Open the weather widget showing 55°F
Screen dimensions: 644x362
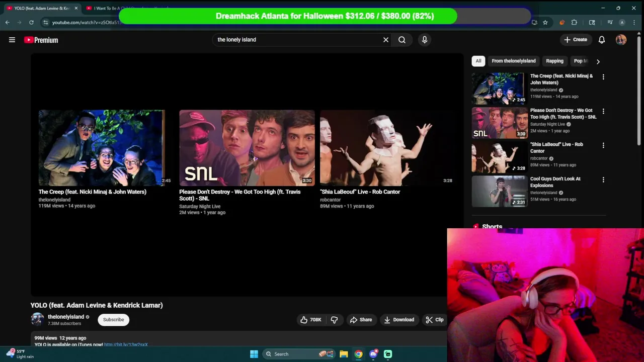tap(20, 354)
